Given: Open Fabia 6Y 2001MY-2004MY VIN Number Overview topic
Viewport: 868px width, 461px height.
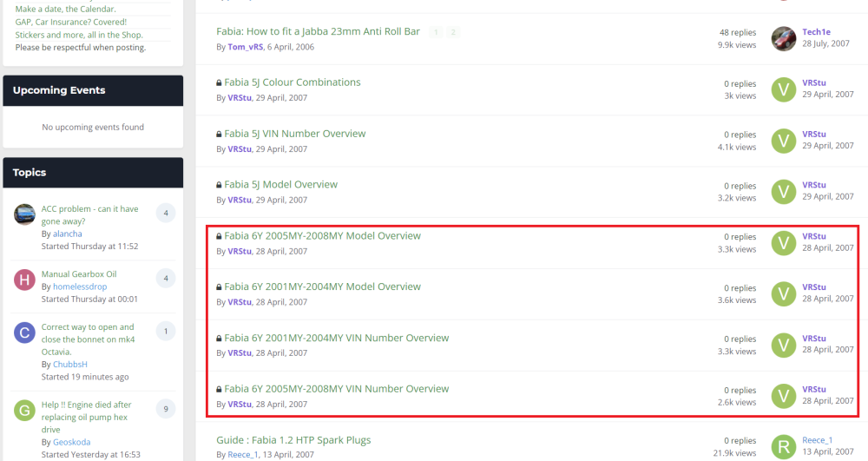Looking at the screenshot, I should click(337, 338).
